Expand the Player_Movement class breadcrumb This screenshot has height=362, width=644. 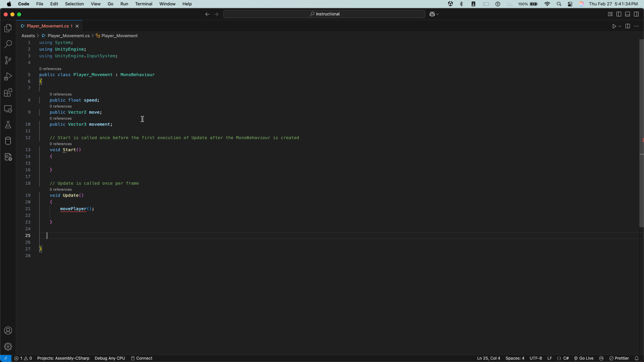[117, 36]
